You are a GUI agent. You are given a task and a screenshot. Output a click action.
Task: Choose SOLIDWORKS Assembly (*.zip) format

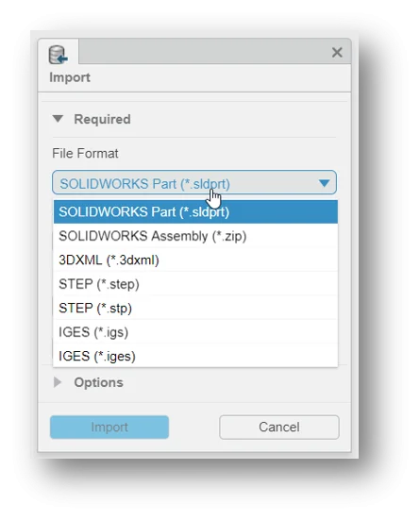(x=195, y=236)
